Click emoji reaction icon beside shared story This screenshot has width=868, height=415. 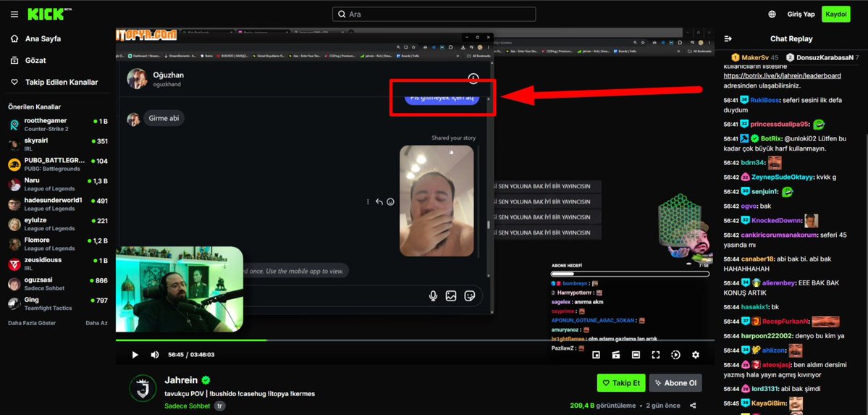point(390,201)
